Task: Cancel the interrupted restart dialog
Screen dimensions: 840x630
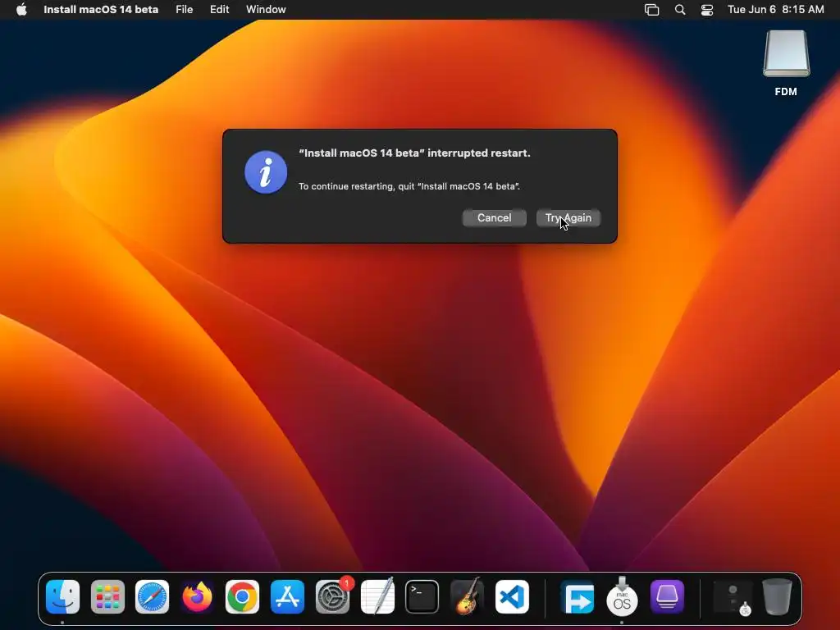Action: click(x=494, y=218)
